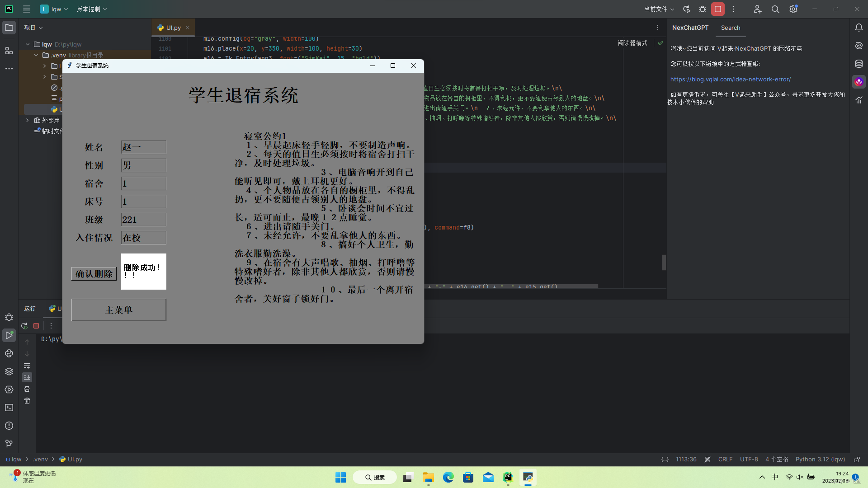Screen dimensions: 868x488
Task: Switch to the Search tab
Action: coord(731,28)
